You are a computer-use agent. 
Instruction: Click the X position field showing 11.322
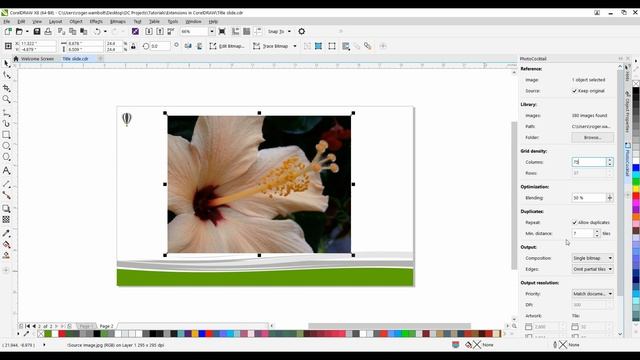pos(38,43)
